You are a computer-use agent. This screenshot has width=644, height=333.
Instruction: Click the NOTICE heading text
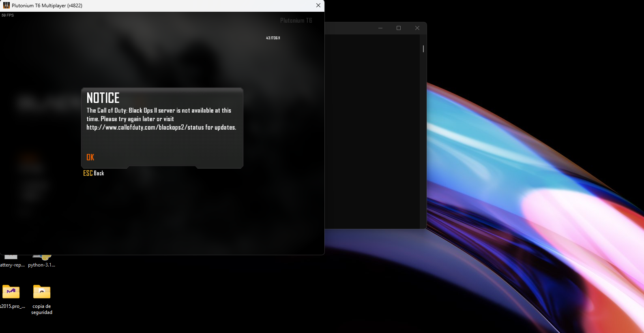pos(103,98)
